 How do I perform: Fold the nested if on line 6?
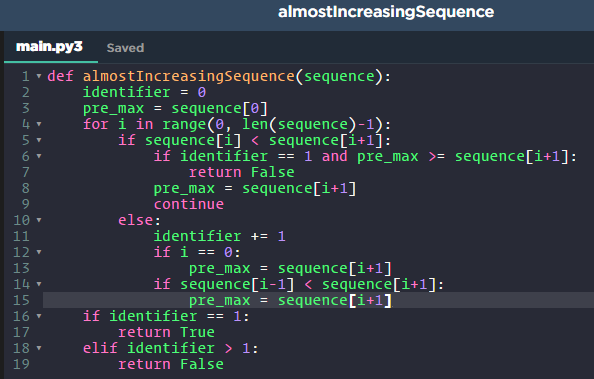39,156
